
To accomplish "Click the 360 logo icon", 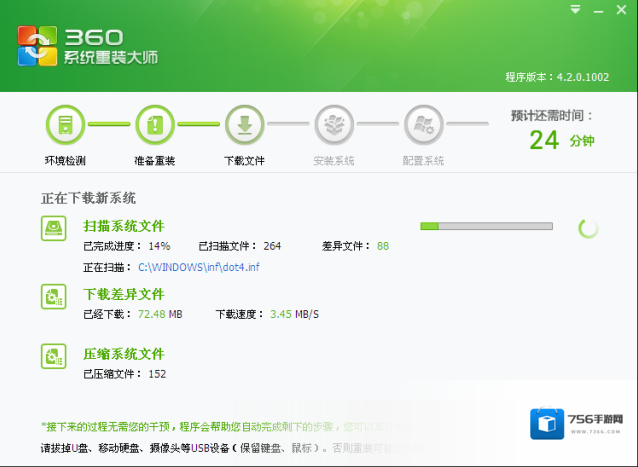I will point(38,45).
